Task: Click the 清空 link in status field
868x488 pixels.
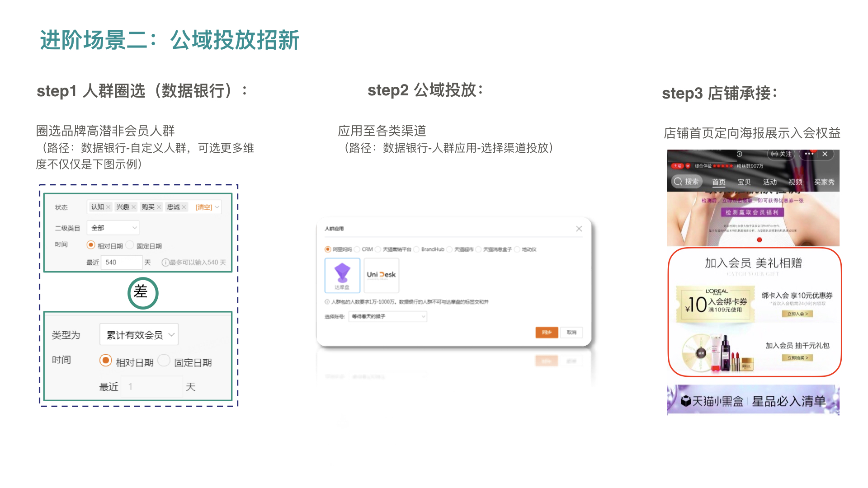Action: click(204, 207)
